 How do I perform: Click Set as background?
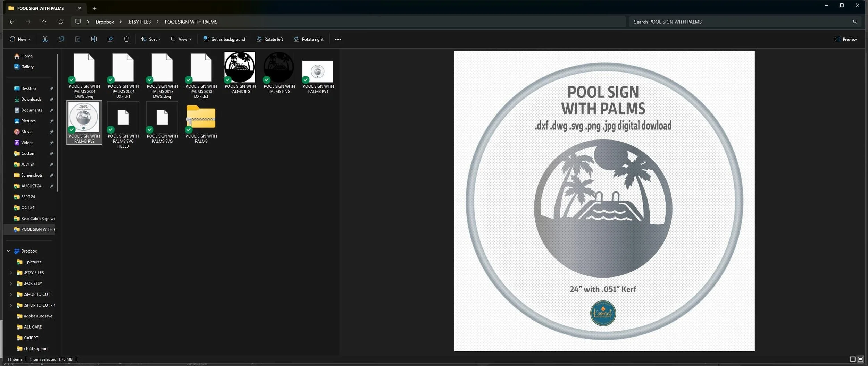[224, 39]
